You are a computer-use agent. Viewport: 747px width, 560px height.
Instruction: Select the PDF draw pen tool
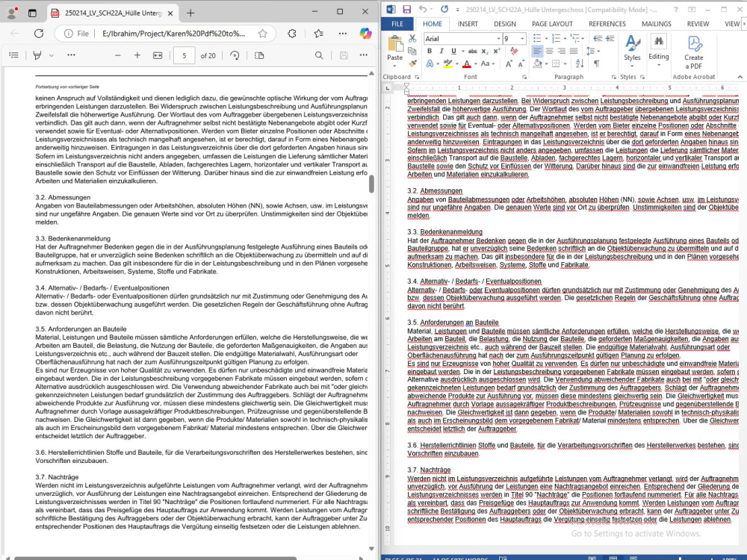coord(37,55)
